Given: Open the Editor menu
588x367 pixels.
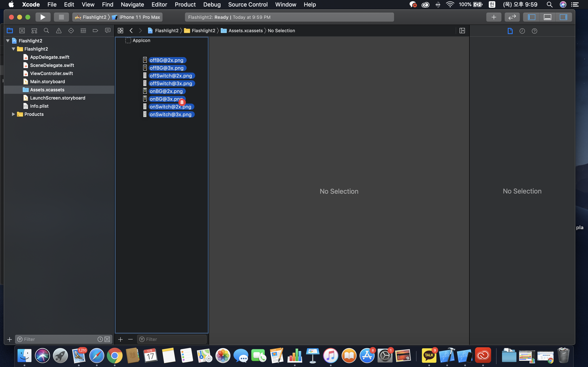Looking at the screenshot, I should pos(159,4).
